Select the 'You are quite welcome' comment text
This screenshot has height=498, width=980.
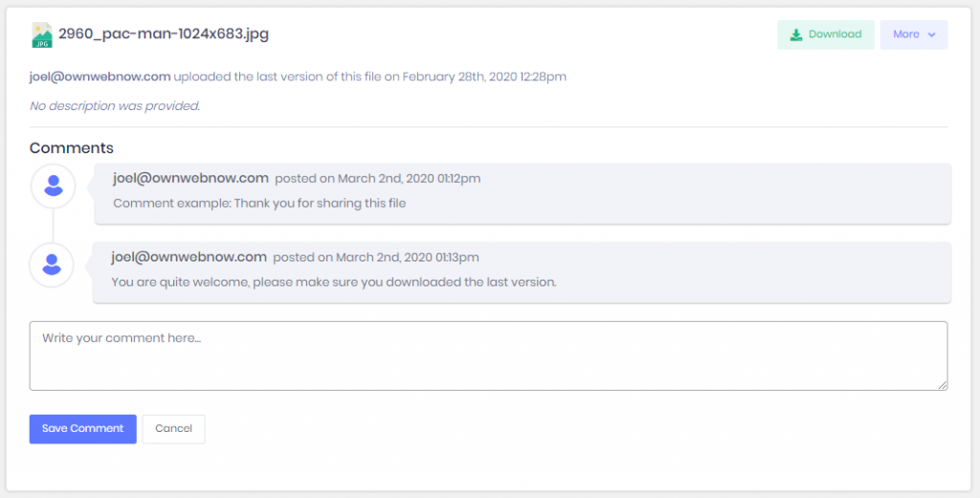coord(334,283)
